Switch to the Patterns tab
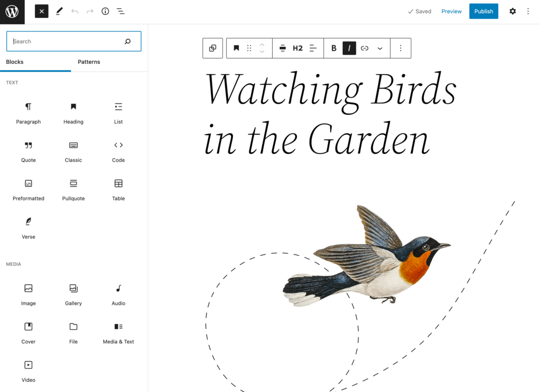Viewport: 539px width, 392px height. click(x=88, y=62)
